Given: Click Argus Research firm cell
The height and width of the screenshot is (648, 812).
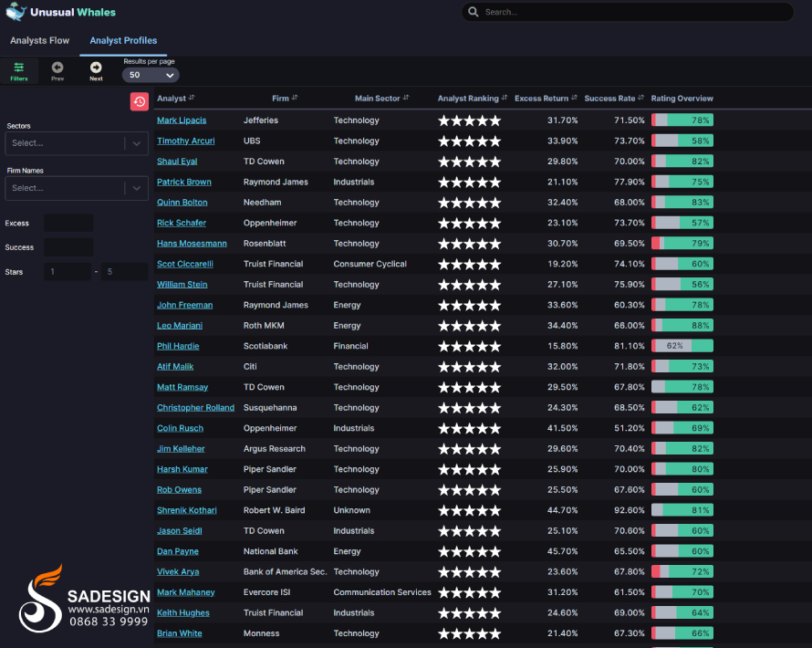Looking at the screenshot, I should pyautogui.click(x=275, y=449).
